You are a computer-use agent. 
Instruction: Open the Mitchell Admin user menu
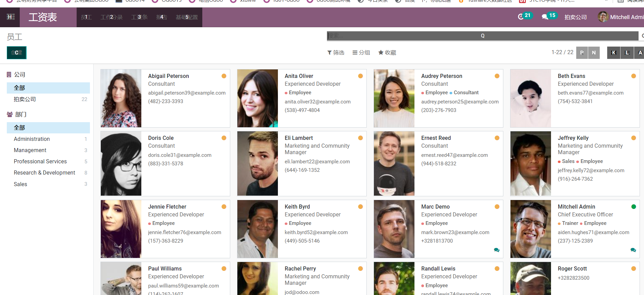click(621, 17)
